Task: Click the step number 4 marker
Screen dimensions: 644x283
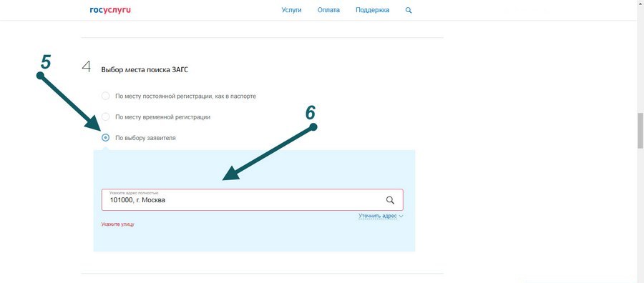Action: point(87,67)
